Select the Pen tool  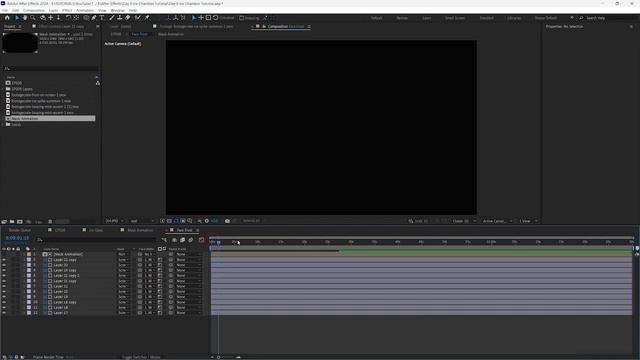click(94, 18)
